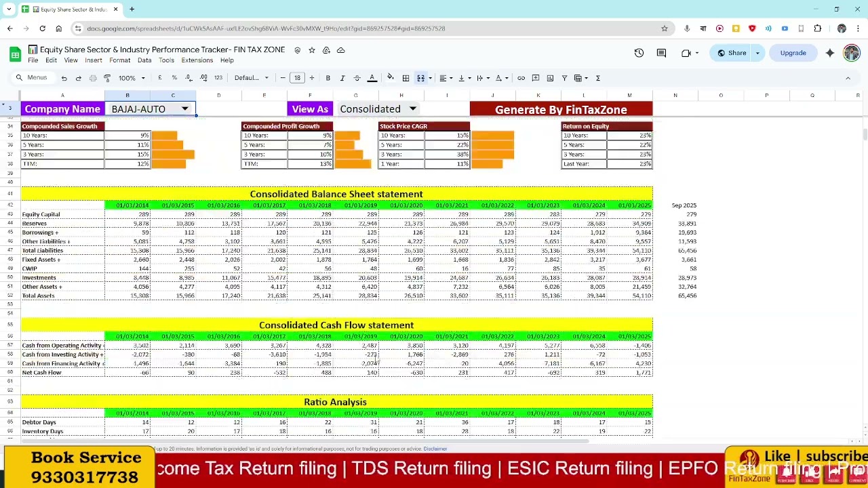Insert a chart
The image size is (868, 488).
click(x=550, y=78)
